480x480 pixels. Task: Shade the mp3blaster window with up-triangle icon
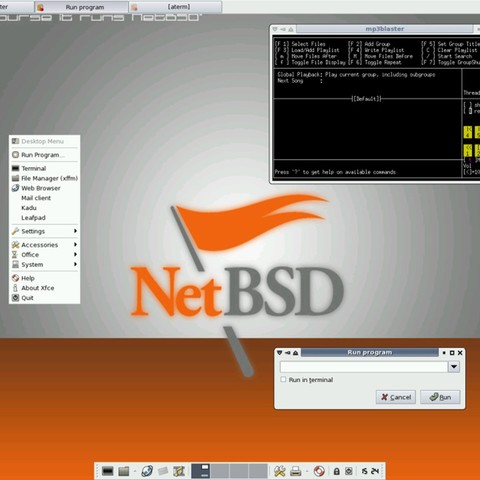[291, 29]
